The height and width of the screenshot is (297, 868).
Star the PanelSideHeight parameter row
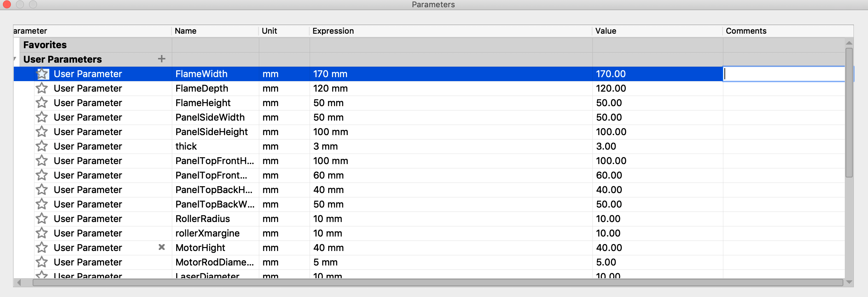point(42,131)
